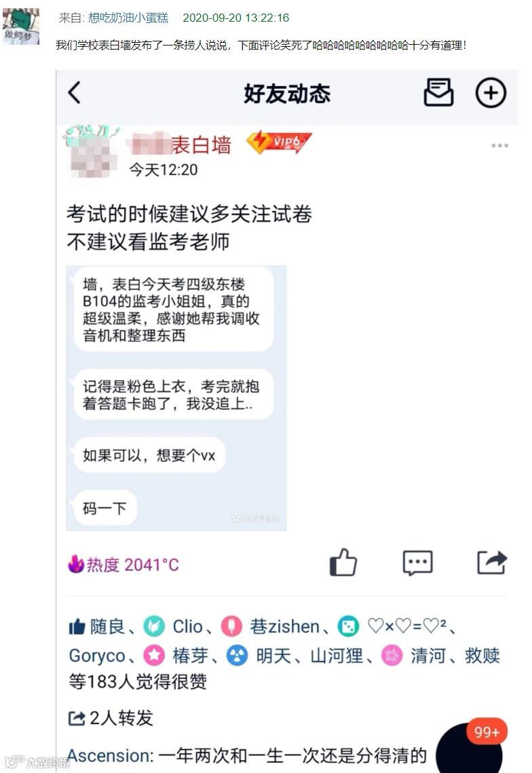532x773 pixels.
Task: Click the VIP6 badge
Action: [x=279, y=143]
